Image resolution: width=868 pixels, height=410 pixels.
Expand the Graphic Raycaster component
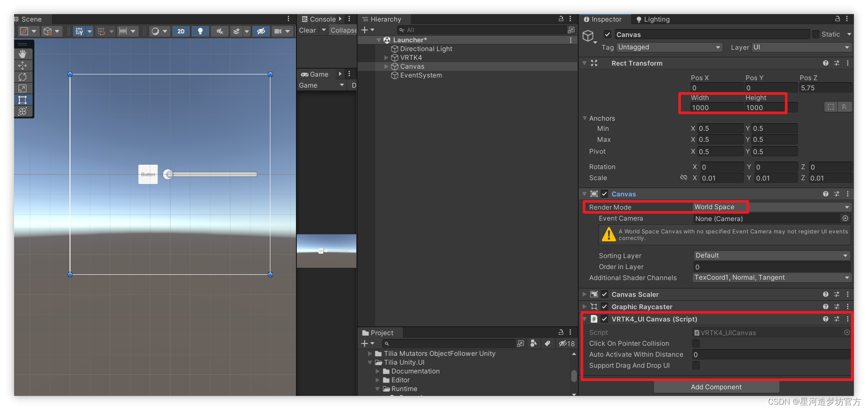[x=584, y=307]
